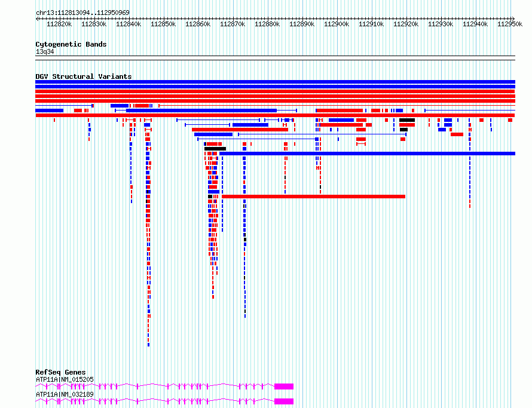Click the RefSeq Genes track title
This screenshot has width=532, height=408.
tap(60, 372)
